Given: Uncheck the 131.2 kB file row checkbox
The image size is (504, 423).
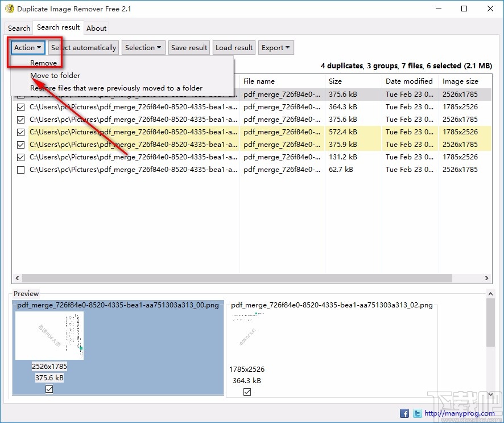Looking at the screenshot, I should coord(21,157).
